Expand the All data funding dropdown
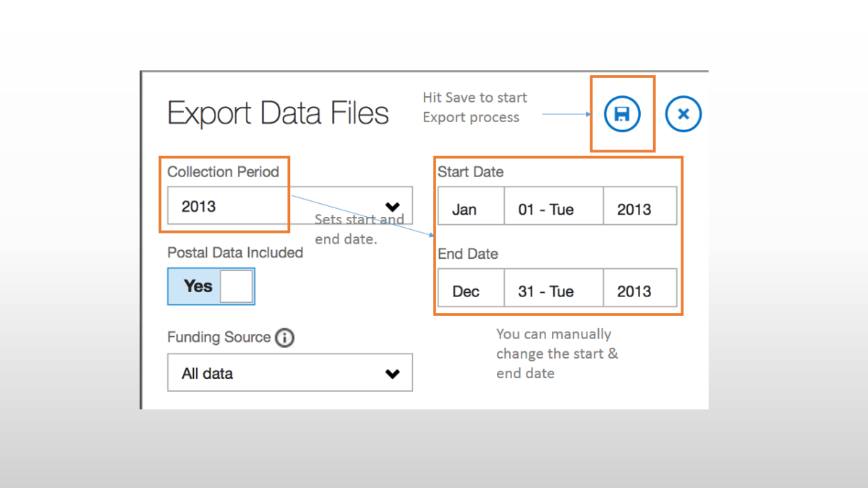Viewport: 868px width, 488px height. coord(289,373)
